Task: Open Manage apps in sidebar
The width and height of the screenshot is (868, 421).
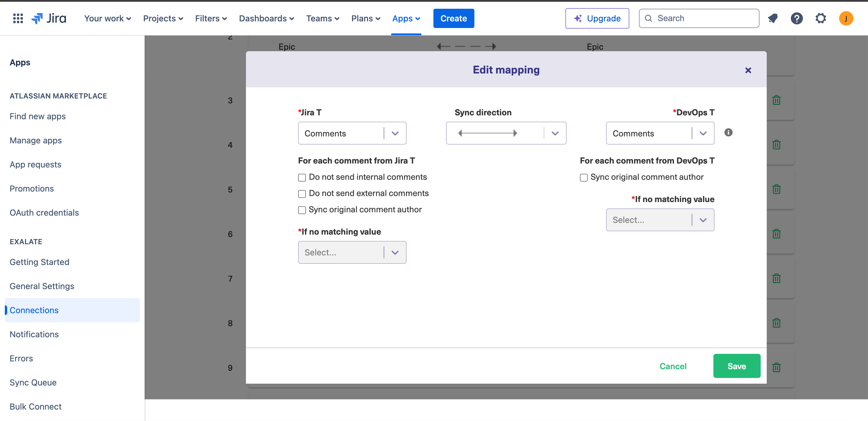Action: (x=36, y=140)
